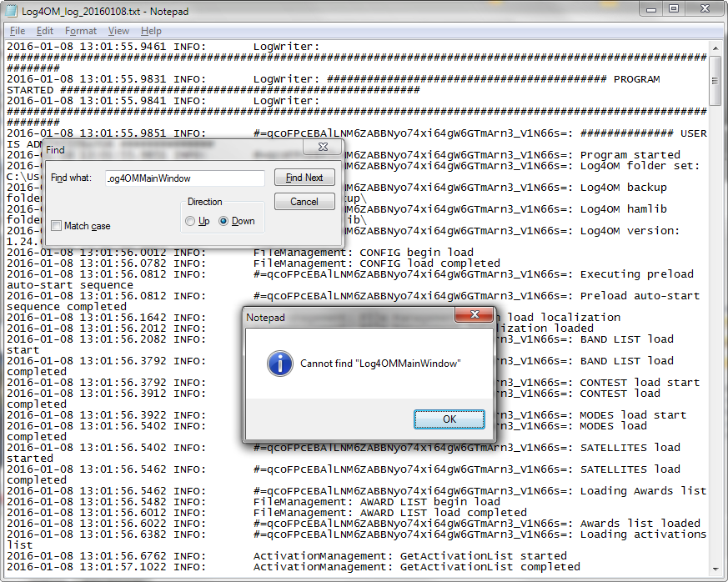Cancel the Find dialog
Viewport: 728px width, 582px height.
(x=304, y=202)
